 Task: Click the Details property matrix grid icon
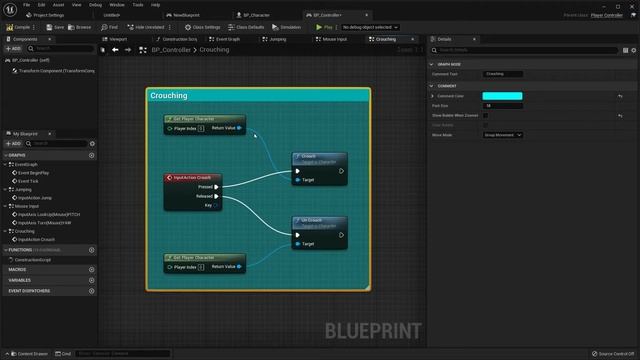click(x=625, y=50)
